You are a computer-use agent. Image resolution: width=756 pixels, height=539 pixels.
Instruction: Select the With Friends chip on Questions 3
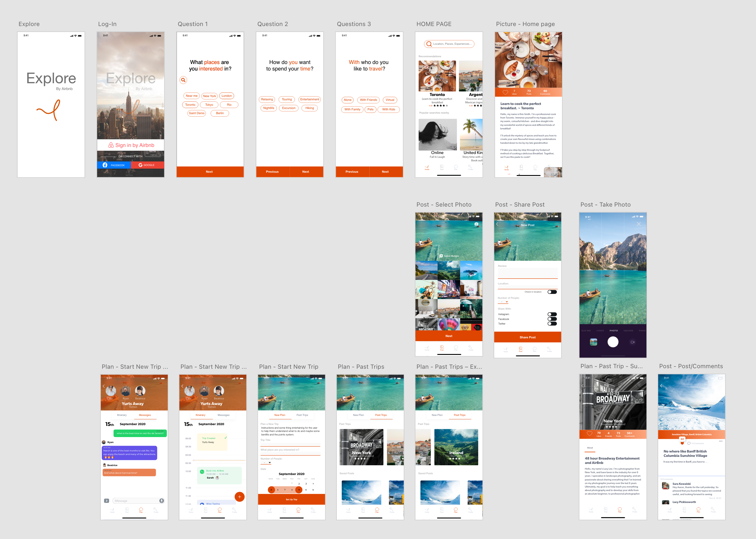point(368,100)
